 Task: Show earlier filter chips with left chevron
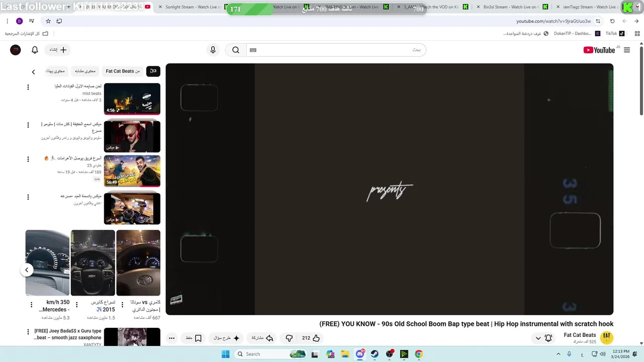(x=33, y=72)
